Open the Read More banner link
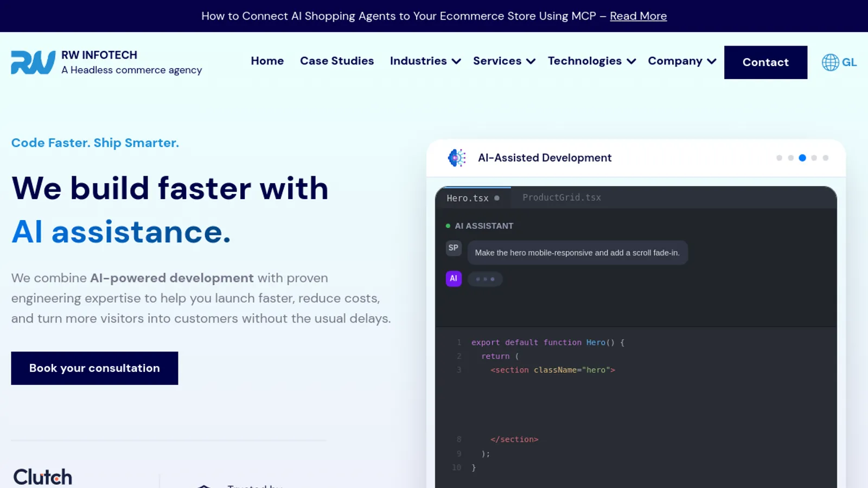 click(638, 16)
